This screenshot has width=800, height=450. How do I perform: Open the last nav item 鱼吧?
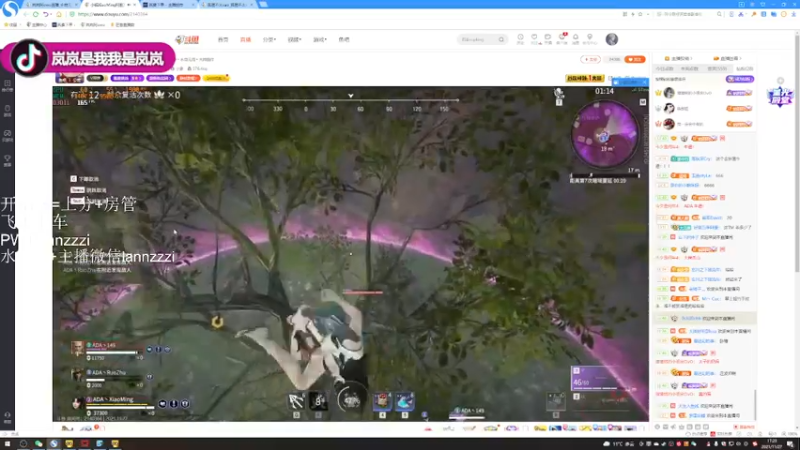344,39
